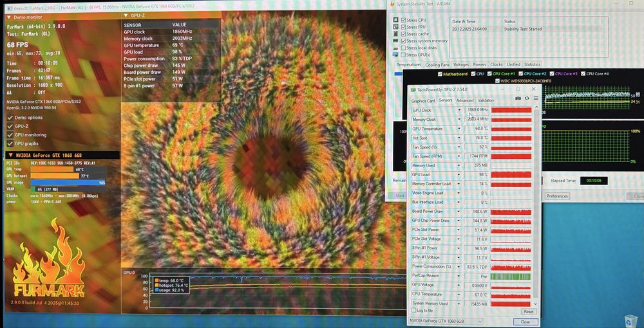Open the Board Power Draw sensor dropdown
The height and width of the screenshot is (328, 644).
click(460, 212)
